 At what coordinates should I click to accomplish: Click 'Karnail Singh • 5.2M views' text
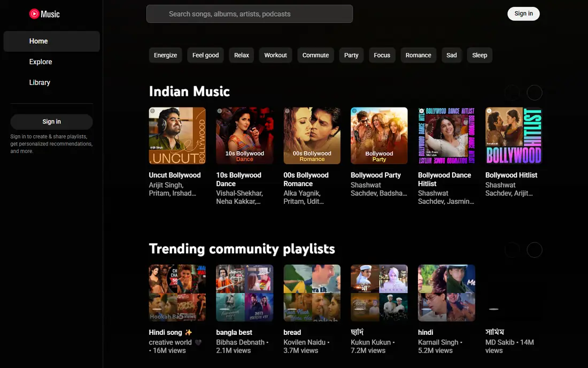(440, 346)
